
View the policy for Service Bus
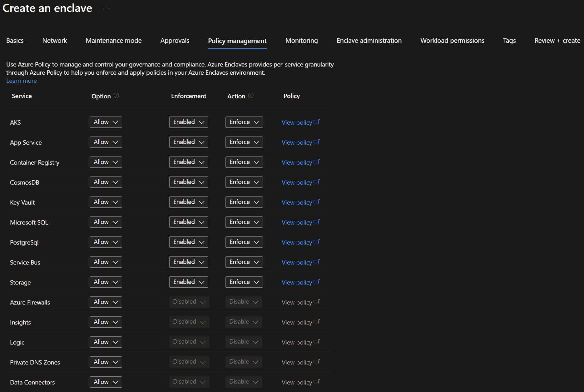click(x=300, y=262)
